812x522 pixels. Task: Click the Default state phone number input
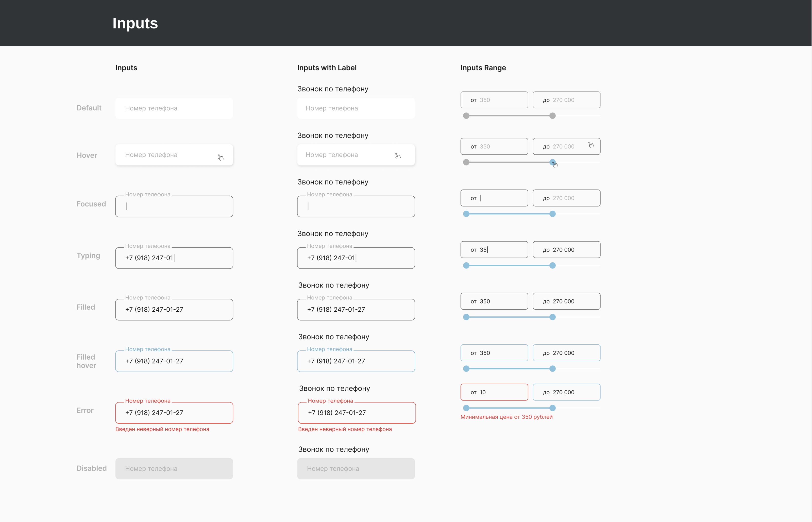click(174, 108)
